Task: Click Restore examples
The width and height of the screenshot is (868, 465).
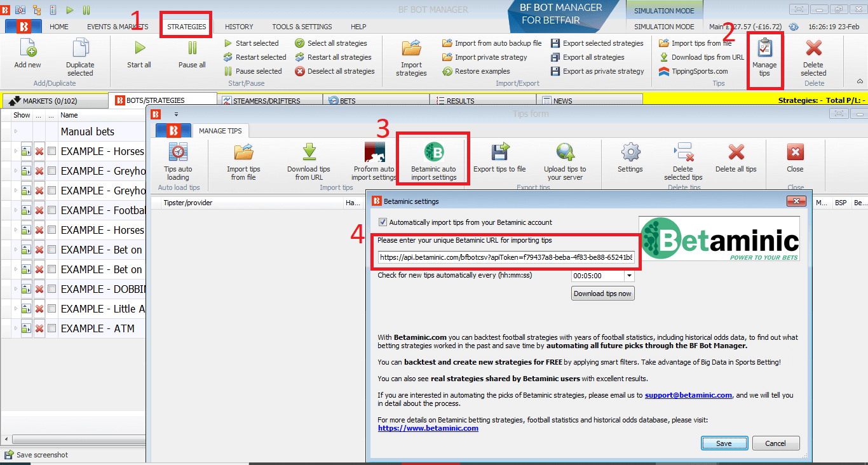Action: [476, 71]
